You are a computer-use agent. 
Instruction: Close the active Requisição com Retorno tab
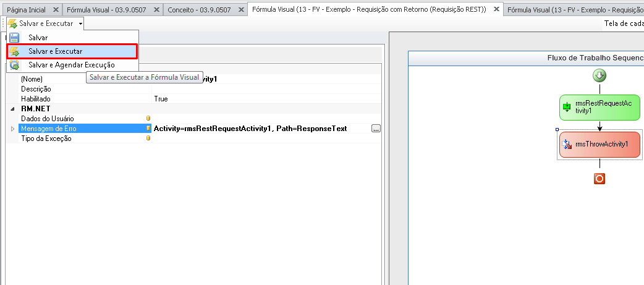click(x=496, y=9)
